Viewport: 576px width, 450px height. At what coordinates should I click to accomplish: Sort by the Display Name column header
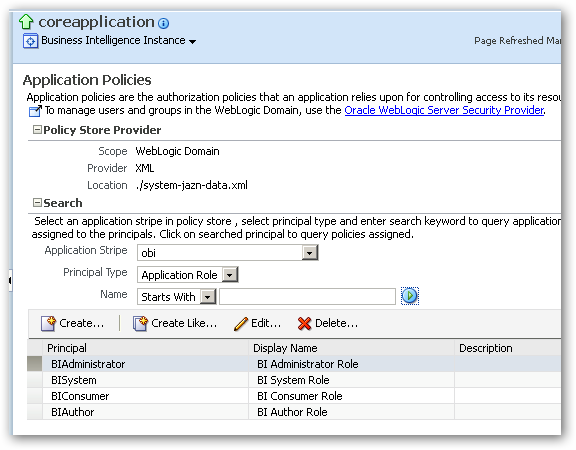coord(351,348)
